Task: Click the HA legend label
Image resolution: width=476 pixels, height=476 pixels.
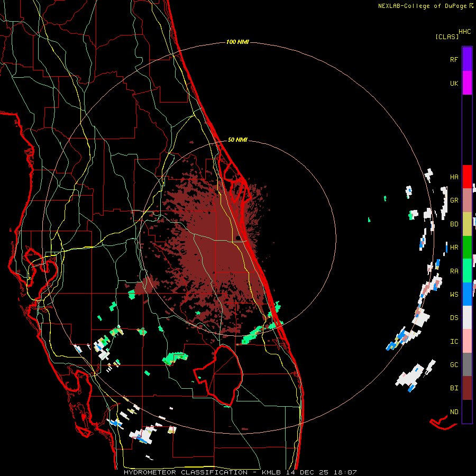Action: [x=454, y=177]
